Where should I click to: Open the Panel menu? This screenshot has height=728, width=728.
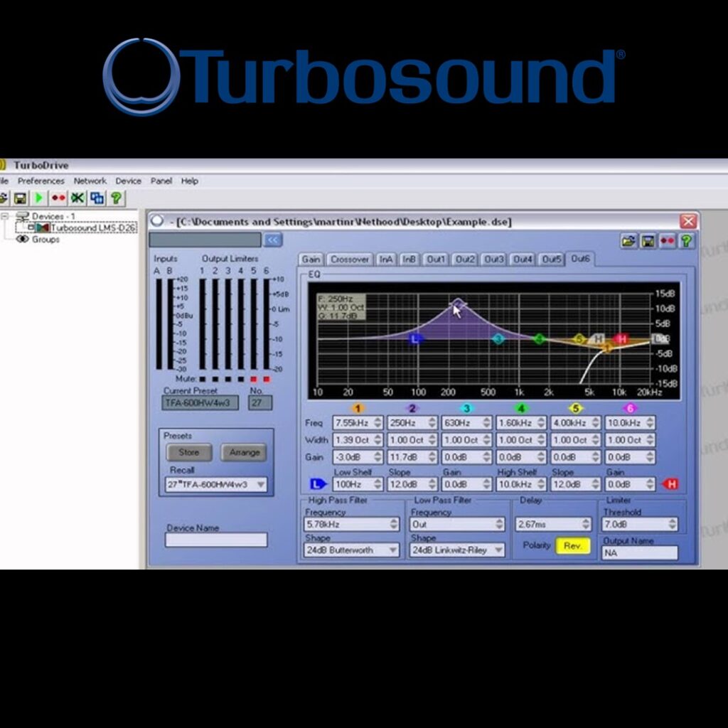click(161, 181)
